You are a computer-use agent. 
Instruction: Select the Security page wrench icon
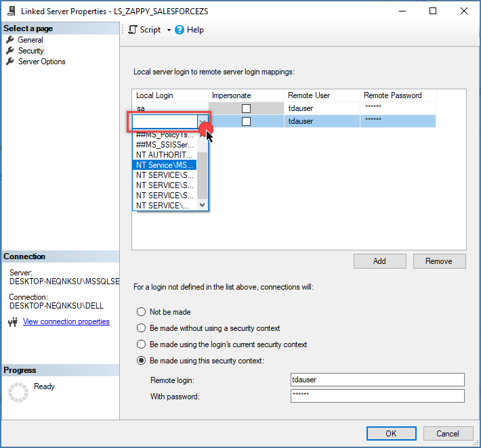10,51
